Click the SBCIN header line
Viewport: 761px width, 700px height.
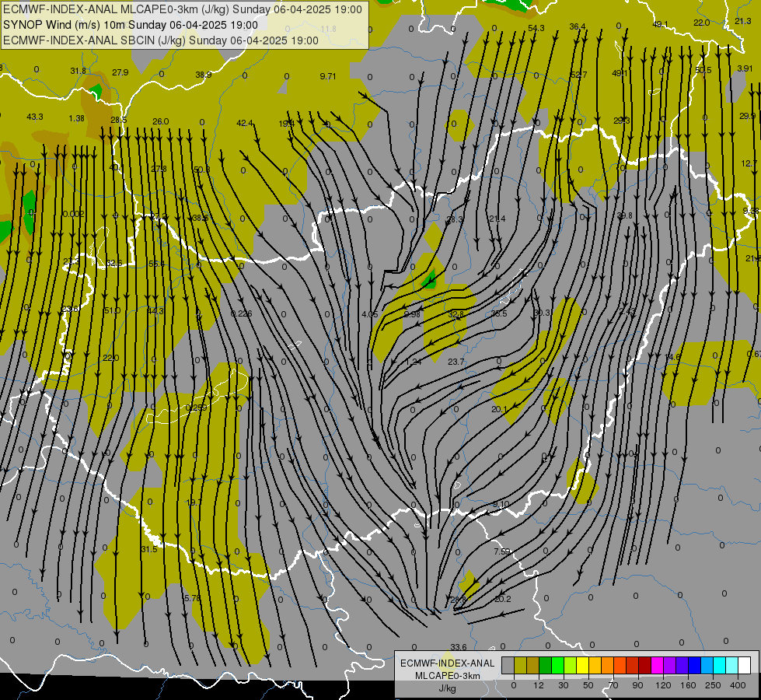(x=161, y=40)
